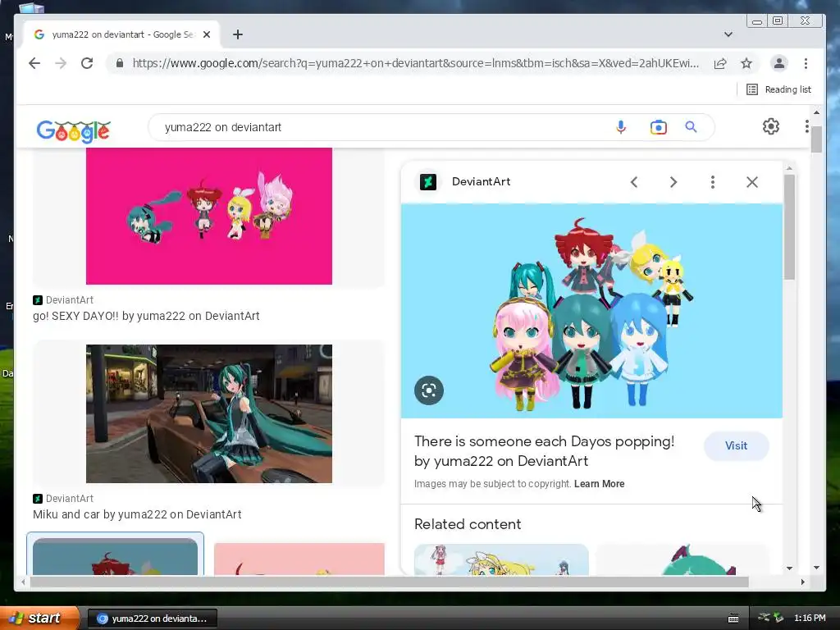Open first Related content thumbnail
Image resolution: width=840 pixels, height=630 pixels.
(501, 559)
